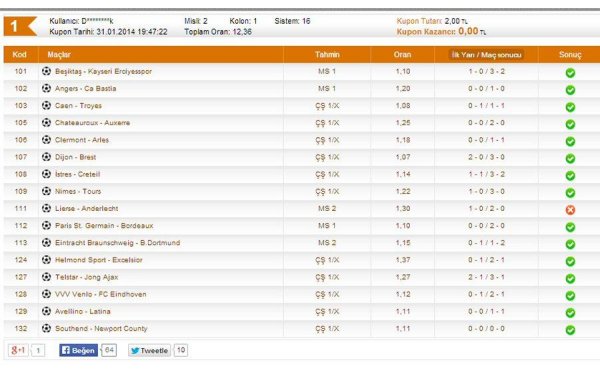This screenshot has width=600, height=385.
Task: Click Toplam Oran: 12,36 text
Action: [x=218, y=32]
